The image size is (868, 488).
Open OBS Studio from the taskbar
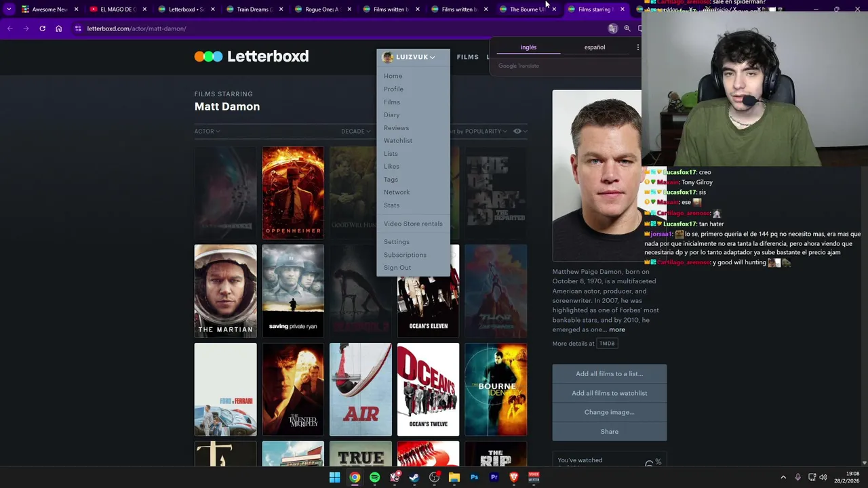434,477
